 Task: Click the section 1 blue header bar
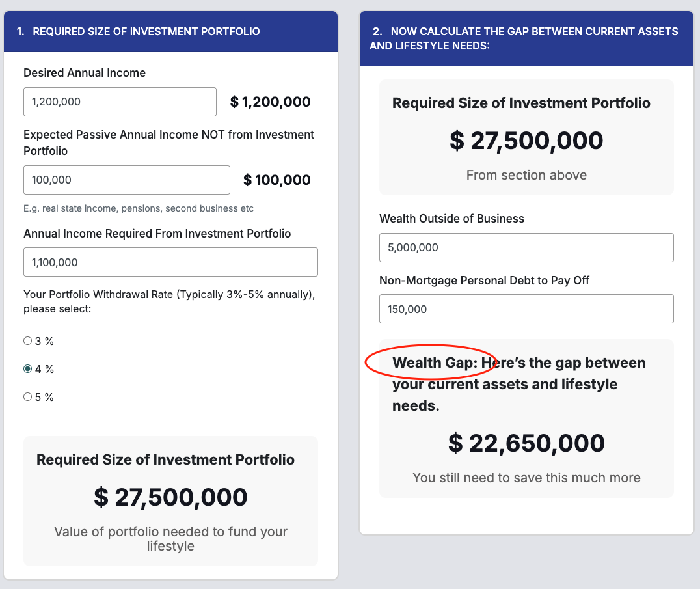click(170, 31)
